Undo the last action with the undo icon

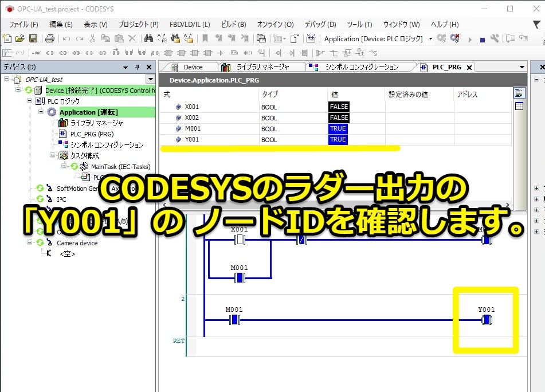point(65,39)
